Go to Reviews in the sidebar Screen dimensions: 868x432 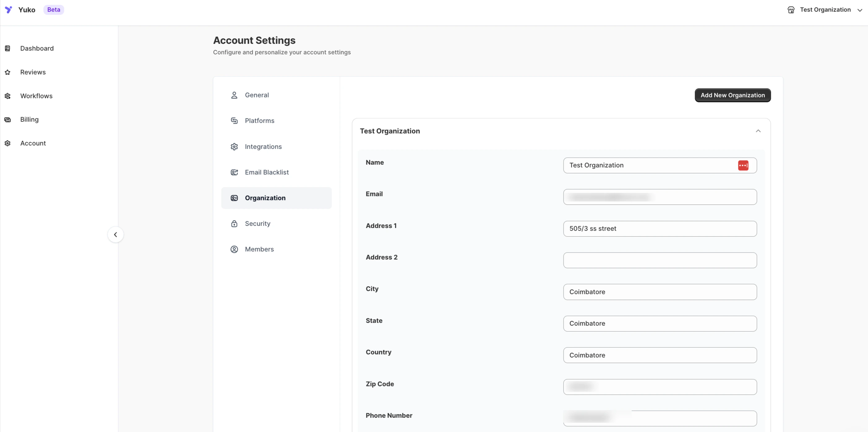click(33, 72)
